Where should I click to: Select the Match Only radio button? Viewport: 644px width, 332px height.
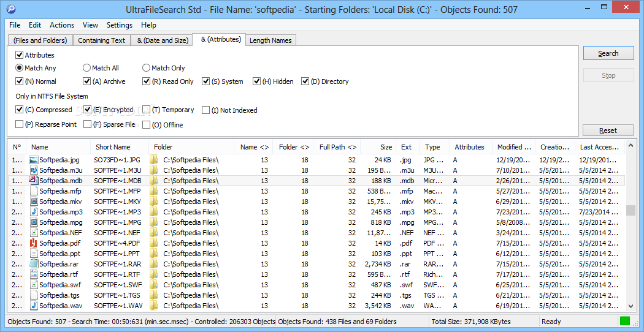coord(146,68)
